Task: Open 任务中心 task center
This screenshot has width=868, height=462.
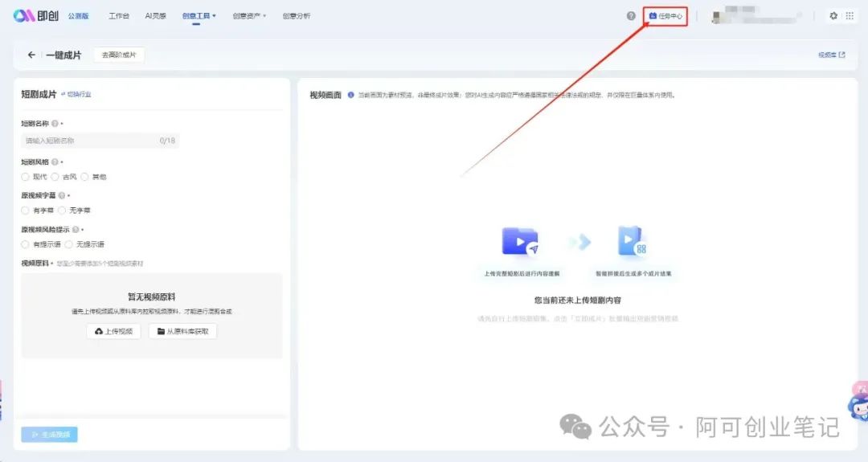Action: [x=666, y=16]
